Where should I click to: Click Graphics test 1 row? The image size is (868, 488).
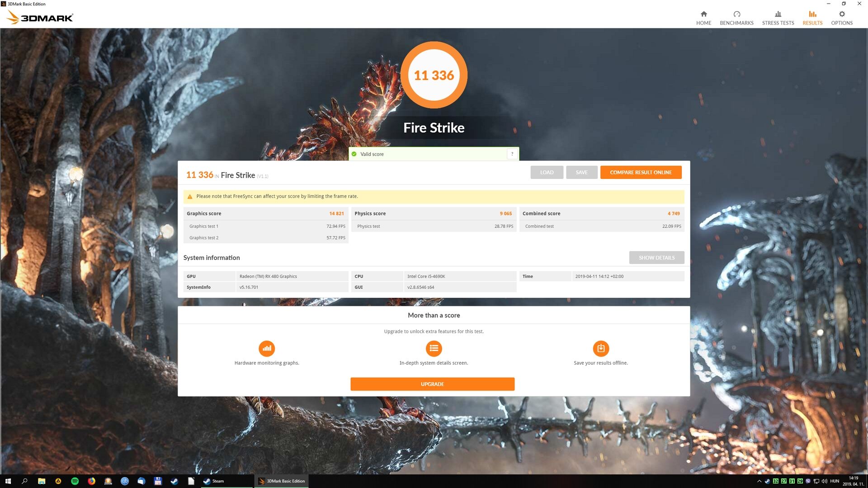tap(266, 226)
